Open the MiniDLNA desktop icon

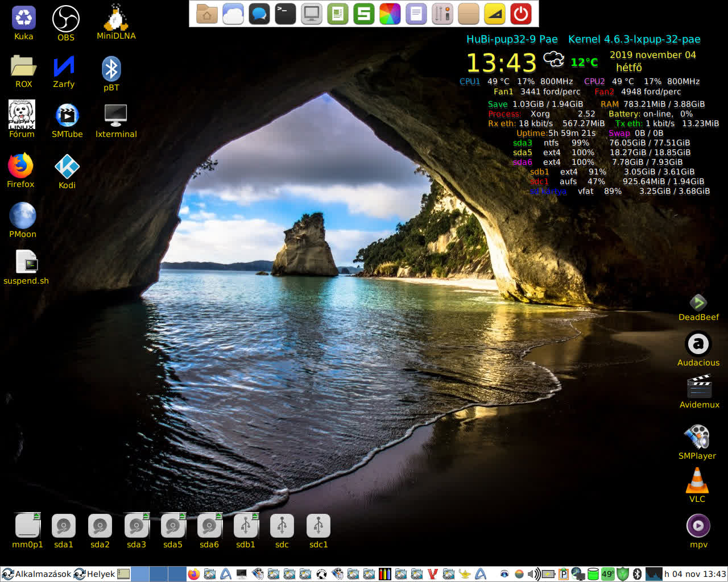(x=116, y=17)
